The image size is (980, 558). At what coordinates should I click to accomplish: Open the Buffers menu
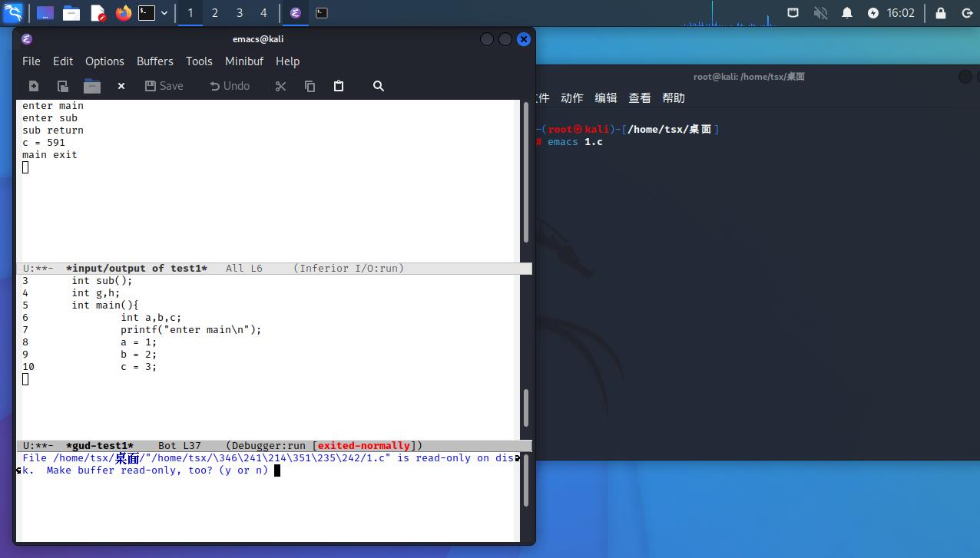155,61
